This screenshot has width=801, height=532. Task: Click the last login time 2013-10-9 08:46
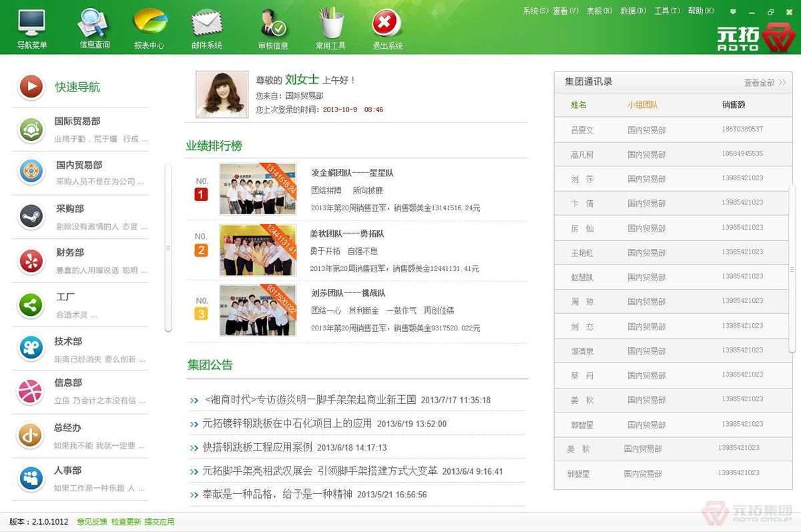point(353,109)
